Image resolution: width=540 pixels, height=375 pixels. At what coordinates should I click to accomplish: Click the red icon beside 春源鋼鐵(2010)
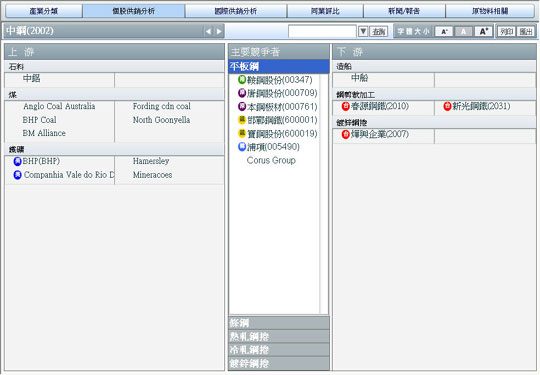[345, 106]
